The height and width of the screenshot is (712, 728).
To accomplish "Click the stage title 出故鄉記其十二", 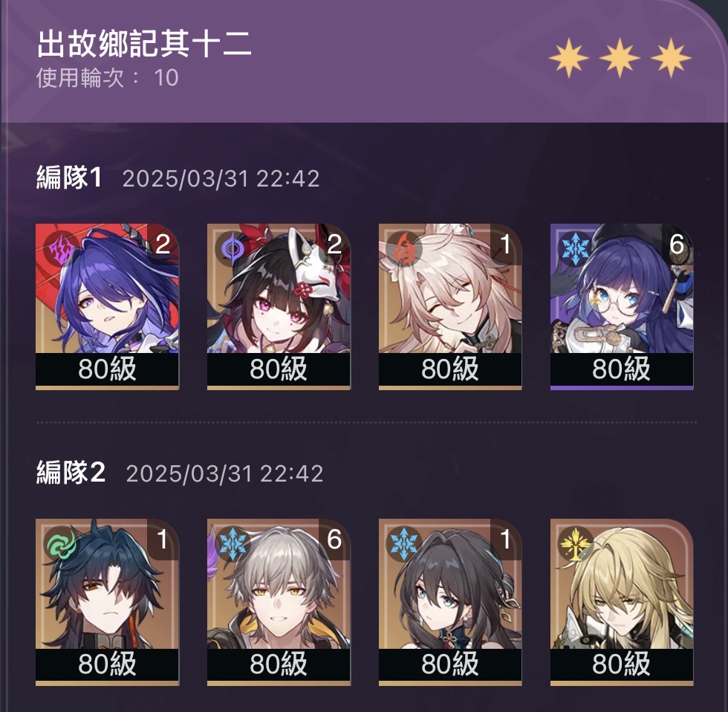I will click(144, 43).
